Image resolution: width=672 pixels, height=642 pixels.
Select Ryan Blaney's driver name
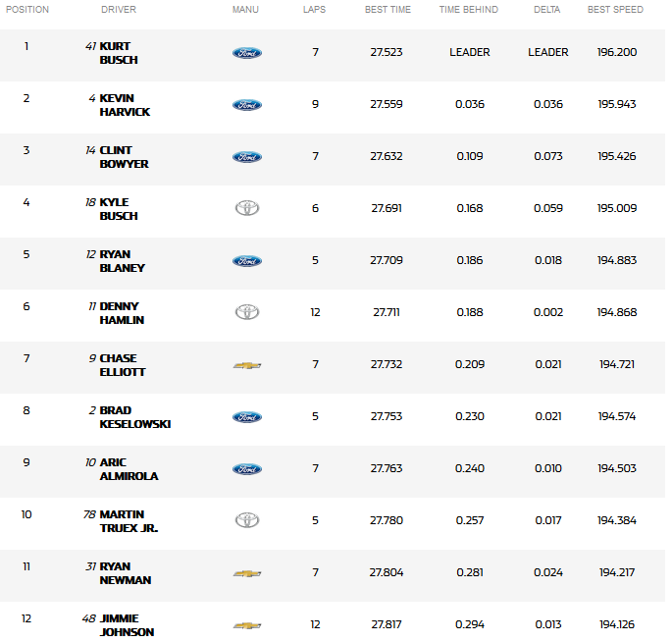pyautogui.click(x=122, y=261)
